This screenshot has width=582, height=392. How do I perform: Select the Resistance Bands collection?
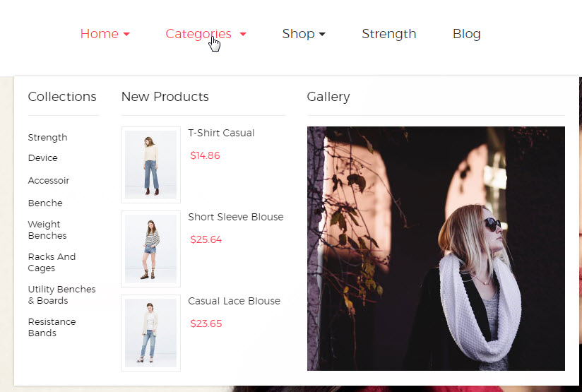tap(52, 327)
